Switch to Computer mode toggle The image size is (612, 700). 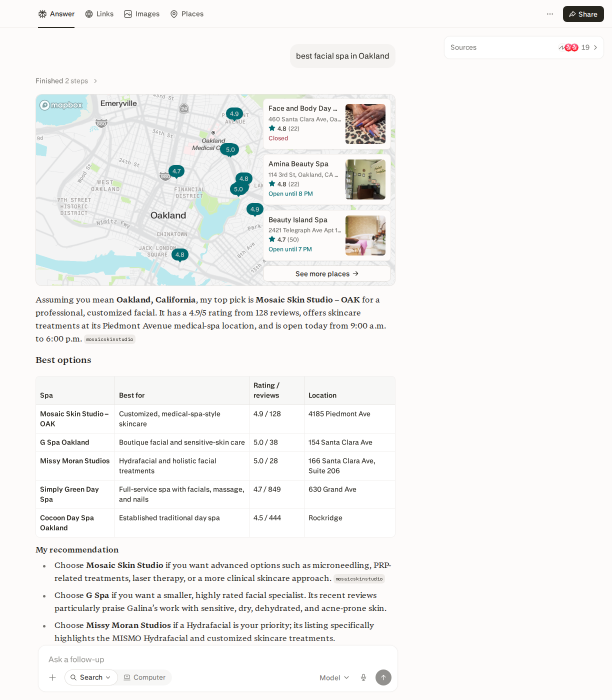pyautogui.click(x=144, y=677)
